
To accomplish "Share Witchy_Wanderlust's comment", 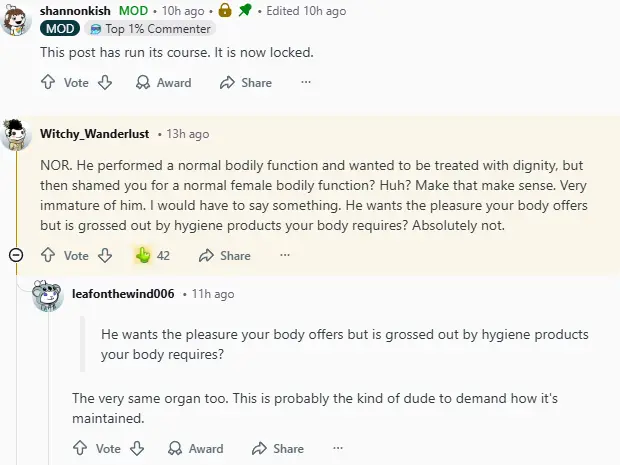I will pyautogui.click(x=225, y=256).
